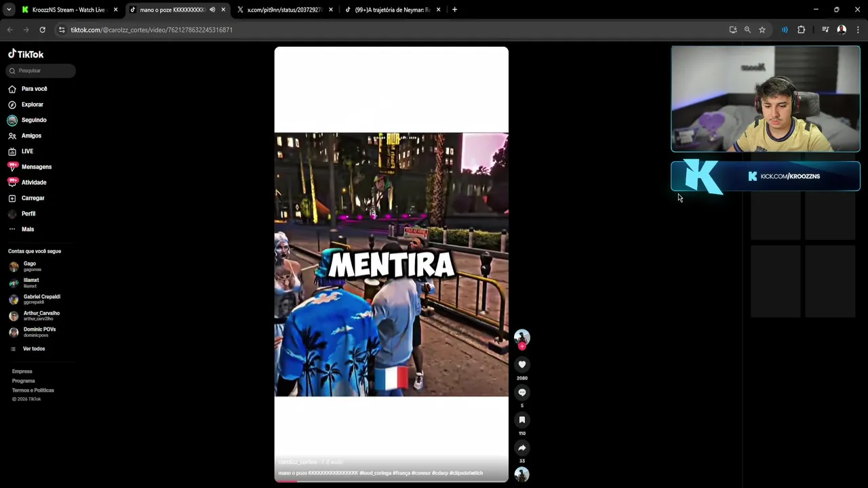The height and width of the screenshot is (488, 868).
Task: Open the spinning sound disc thumbnail
Action: [x=521, y=474]
